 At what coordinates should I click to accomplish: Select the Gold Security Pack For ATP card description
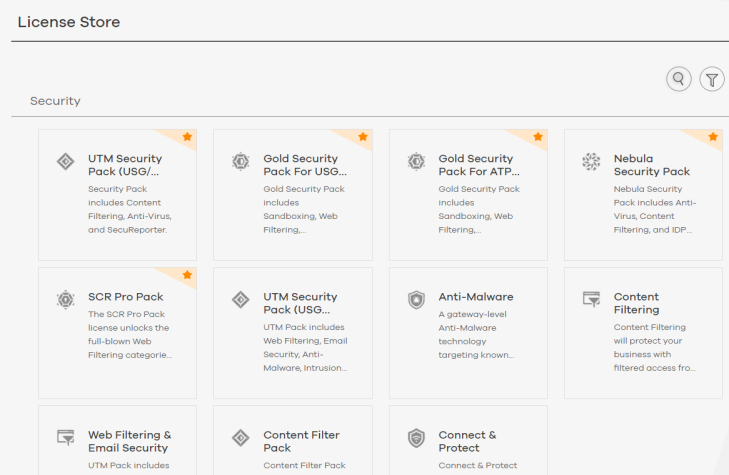coord(479,209)
